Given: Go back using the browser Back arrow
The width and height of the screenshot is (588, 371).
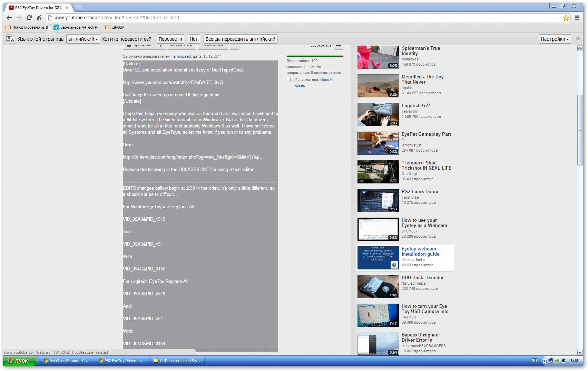Looking at the screenshot, I should [9, 18].
